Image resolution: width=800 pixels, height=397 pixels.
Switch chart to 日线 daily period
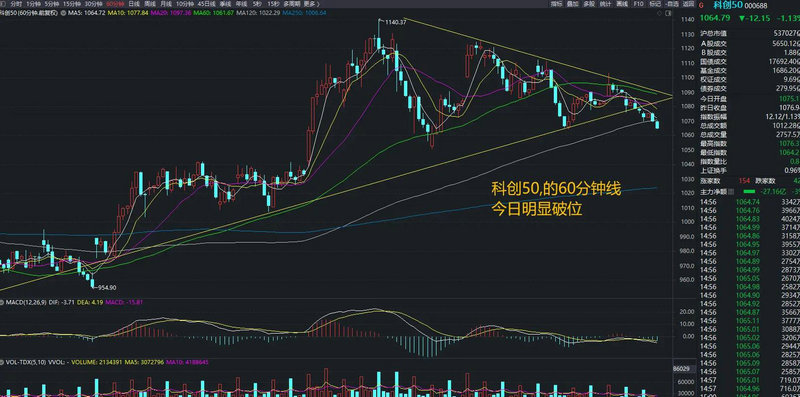click(x=134, y=4)
